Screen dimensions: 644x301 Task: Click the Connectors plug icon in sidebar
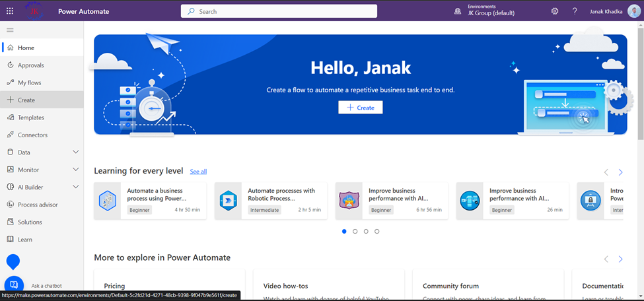pyautogui.click(x=11, y=135)
